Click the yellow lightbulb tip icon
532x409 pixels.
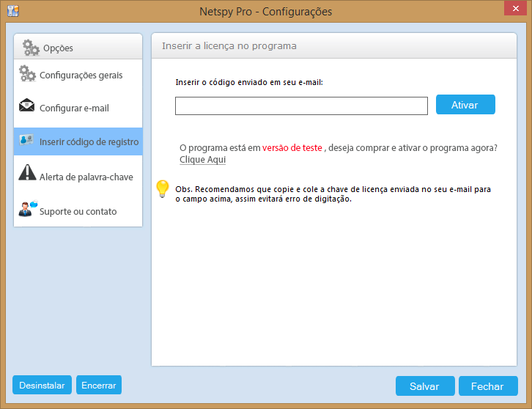163,189
